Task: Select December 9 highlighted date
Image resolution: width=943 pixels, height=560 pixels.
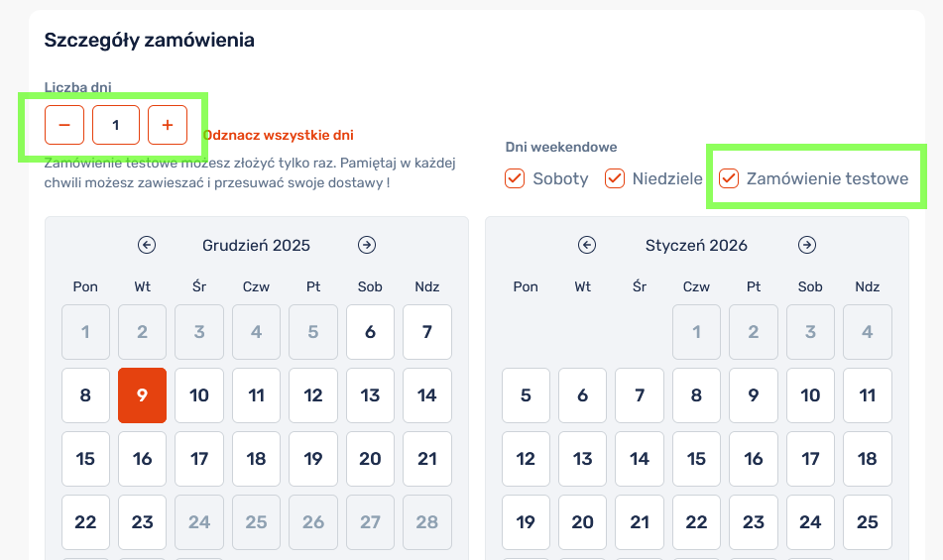Action: [x=142, y=395]
